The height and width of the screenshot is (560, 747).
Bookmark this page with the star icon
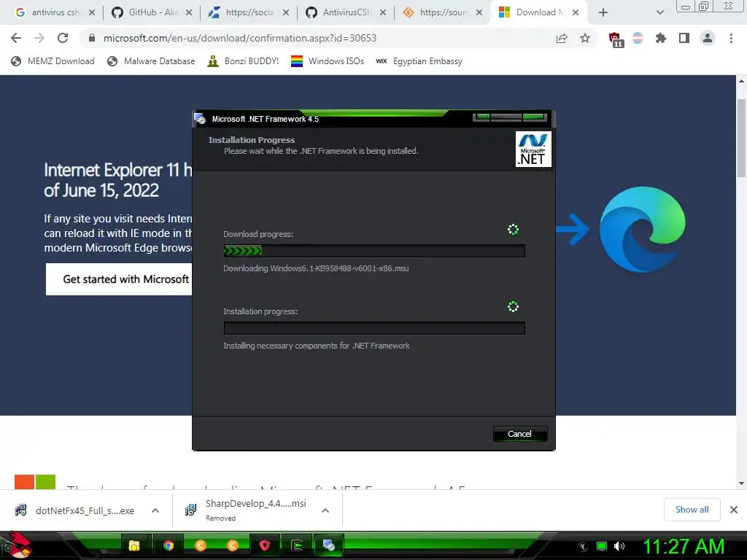[x=585, y=38]
